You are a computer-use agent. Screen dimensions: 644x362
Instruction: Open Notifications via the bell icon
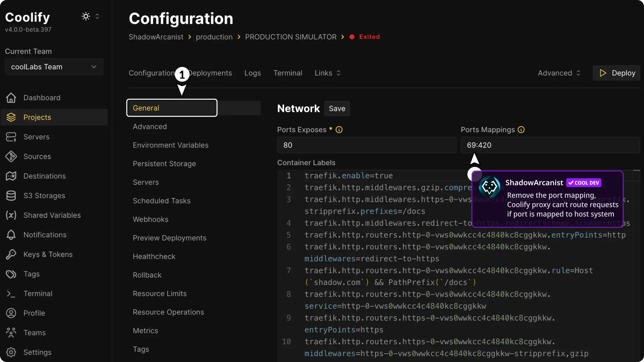[x=11, y=235]
